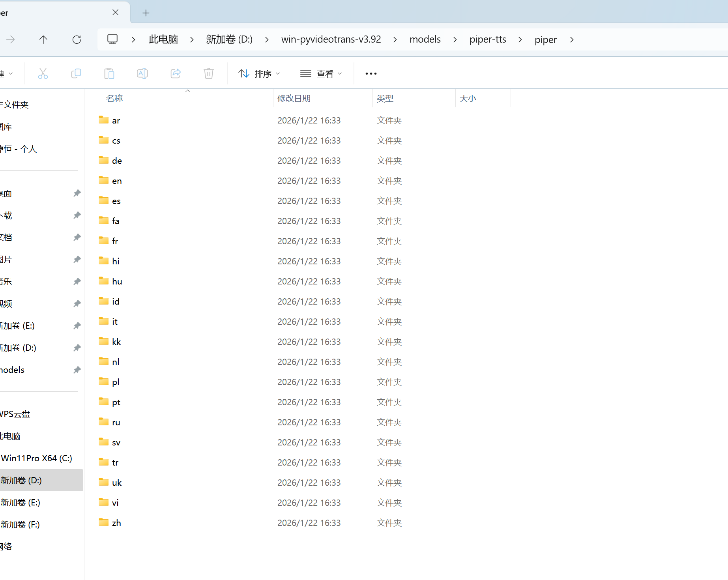
Task: Select 新加卷 (F:) drive in sidebar
Action: coord(21,524)
